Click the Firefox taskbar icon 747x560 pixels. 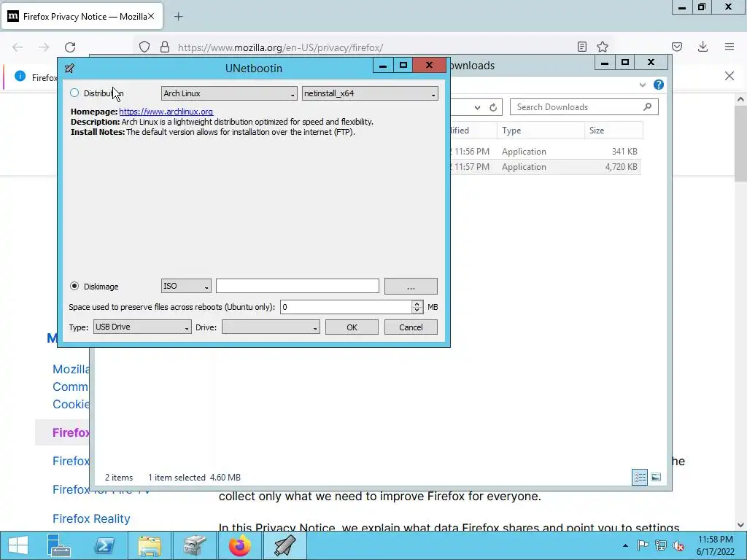point(239,545)
